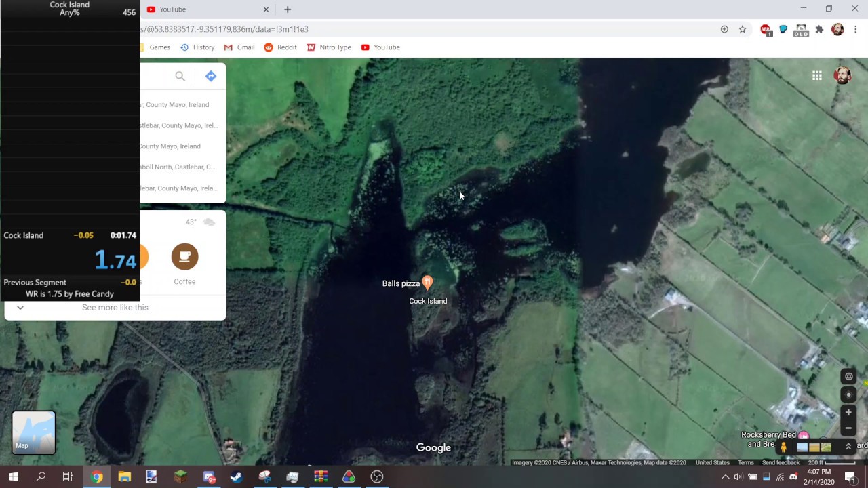Select the Street View pegman
The width and height of the screenshot is (868, 488).
783,447
